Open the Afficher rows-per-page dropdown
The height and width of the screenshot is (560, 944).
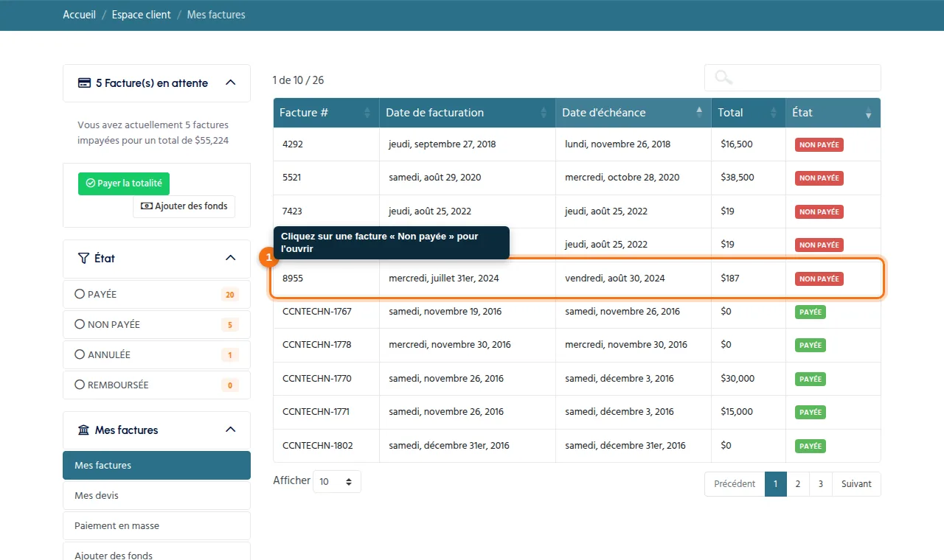337,482
